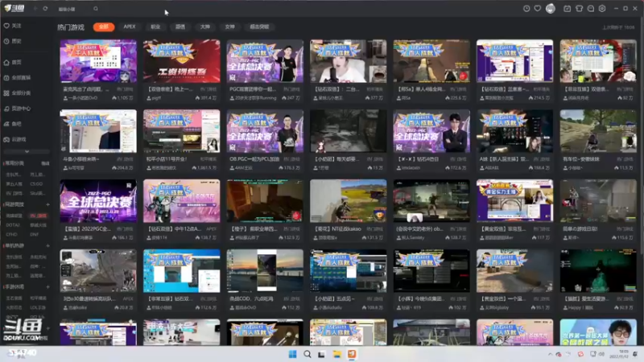The image size is (644, 362).
Task: Open CFHD in the sidebar categories
Action: pos(11,235)
